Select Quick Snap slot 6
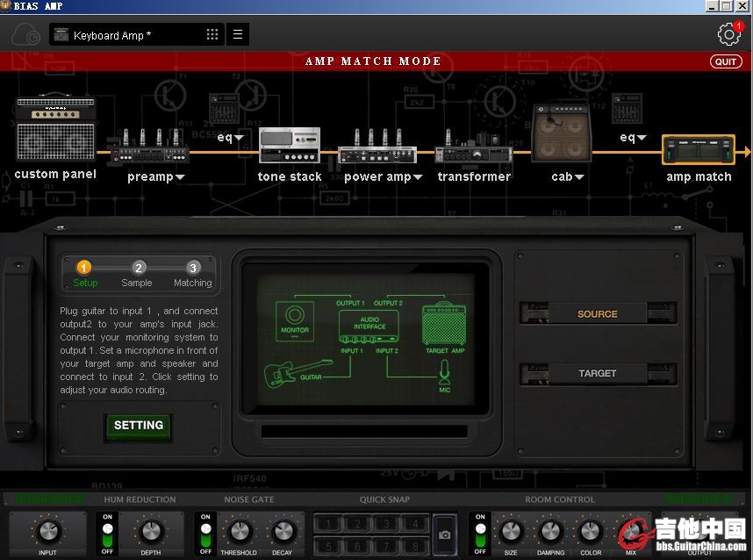This screenshot has height=560, width=753. click(x=357, y=546)
